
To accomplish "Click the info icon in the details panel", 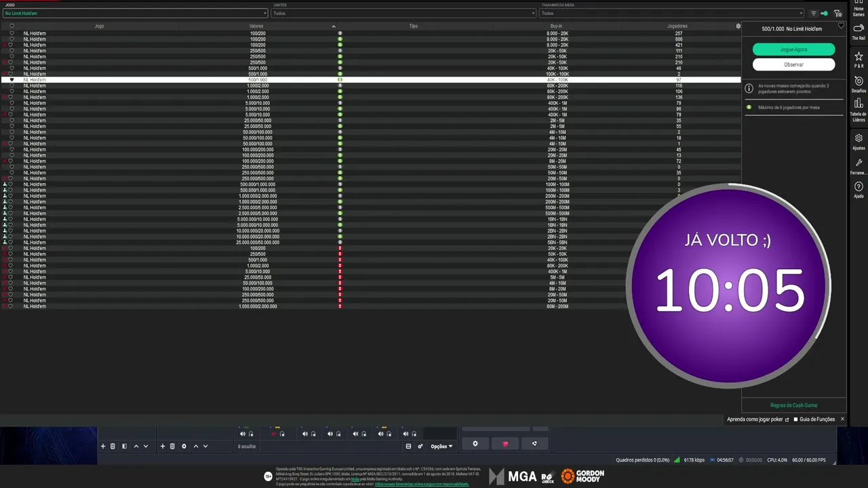I will [749, 89].
